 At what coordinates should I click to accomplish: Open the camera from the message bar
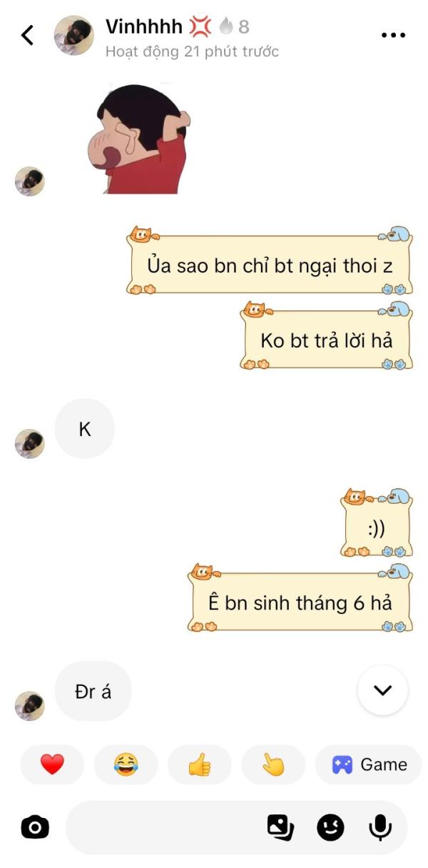point(35,827)
